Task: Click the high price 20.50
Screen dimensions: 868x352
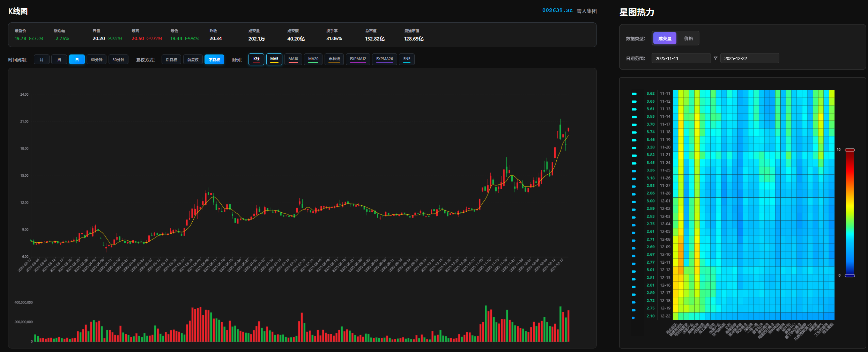Action: [x=138, y=38]
